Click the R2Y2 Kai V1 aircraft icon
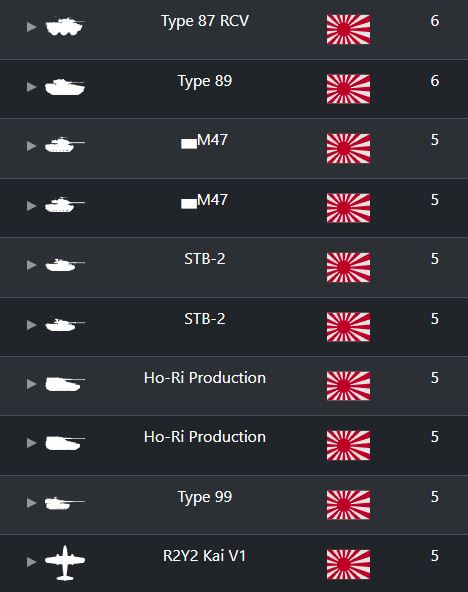 coord(65,563)
